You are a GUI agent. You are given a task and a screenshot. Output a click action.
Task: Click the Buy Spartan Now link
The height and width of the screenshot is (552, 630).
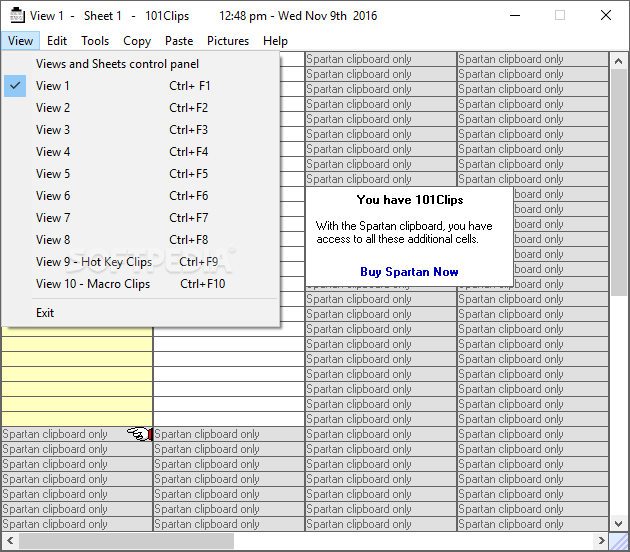pyautogui.click(x=409, y=272)
